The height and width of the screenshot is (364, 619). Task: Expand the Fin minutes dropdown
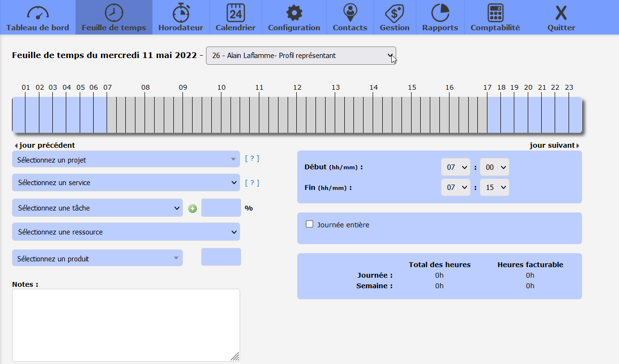coord(494,188)
